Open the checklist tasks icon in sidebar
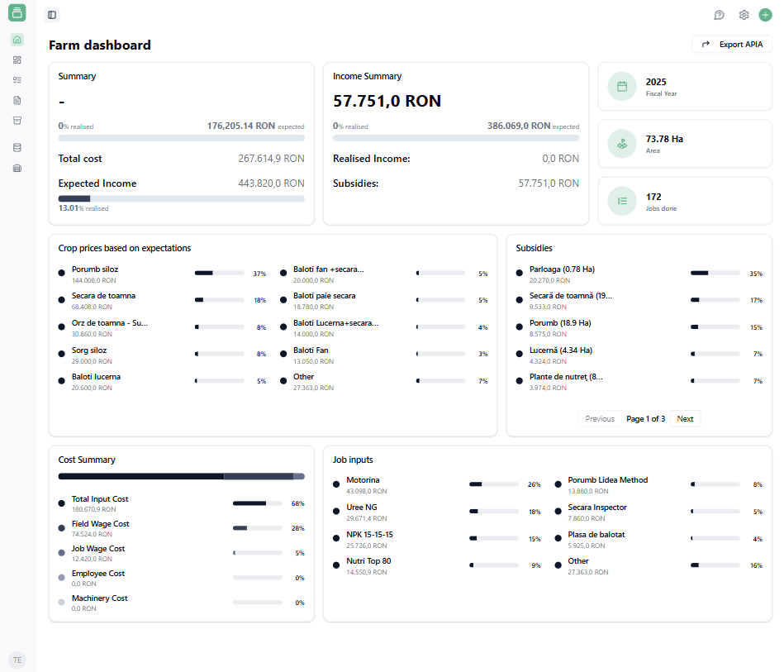Image resolution: width=784 pixels, height=672 pixels. [17, 80]
